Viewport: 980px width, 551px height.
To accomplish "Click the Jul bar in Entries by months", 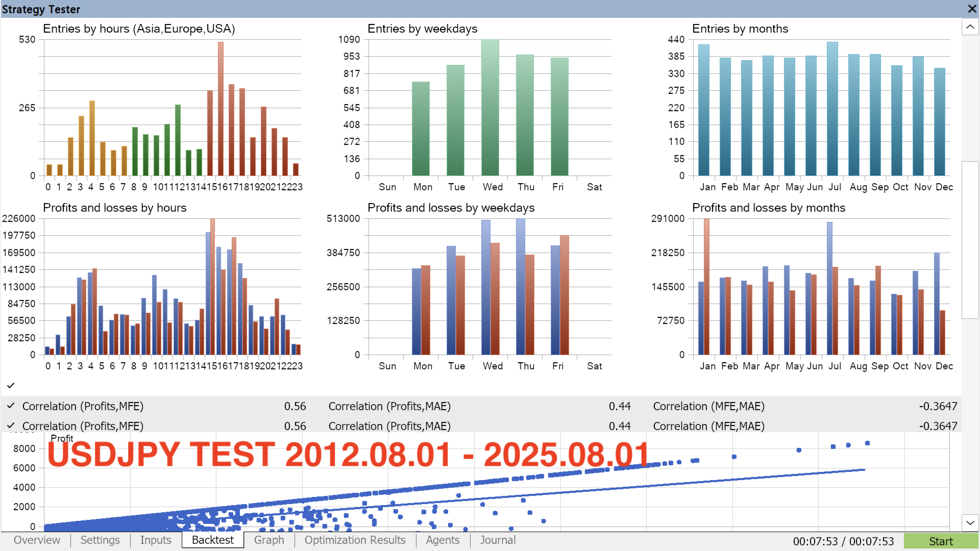I will 832,110.
